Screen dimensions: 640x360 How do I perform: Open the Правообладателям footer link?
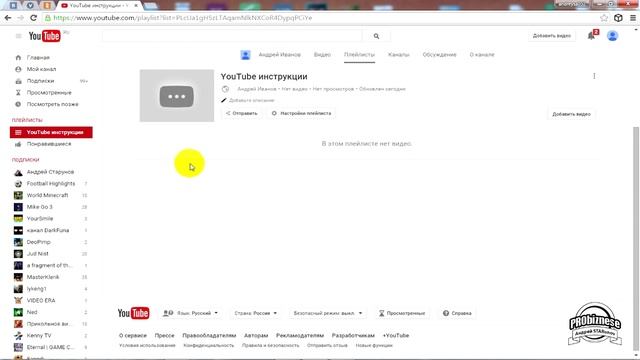tap(209, 336)
